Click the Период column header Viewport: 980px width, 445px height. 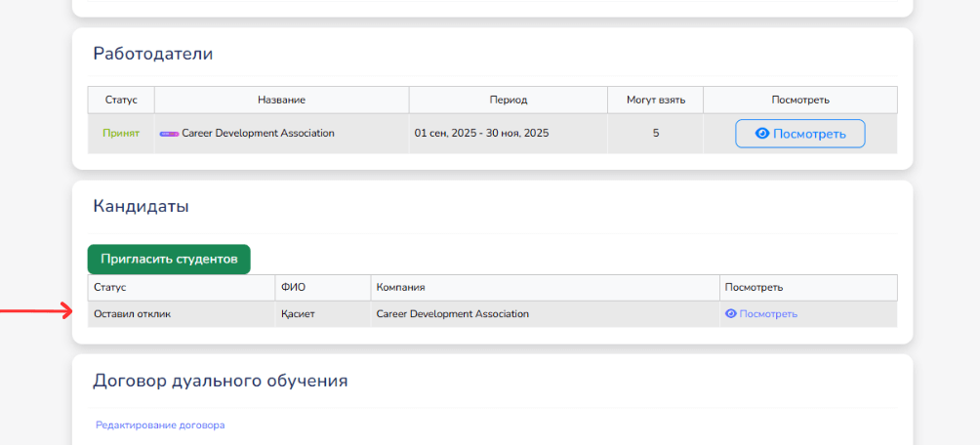(508, 100)
